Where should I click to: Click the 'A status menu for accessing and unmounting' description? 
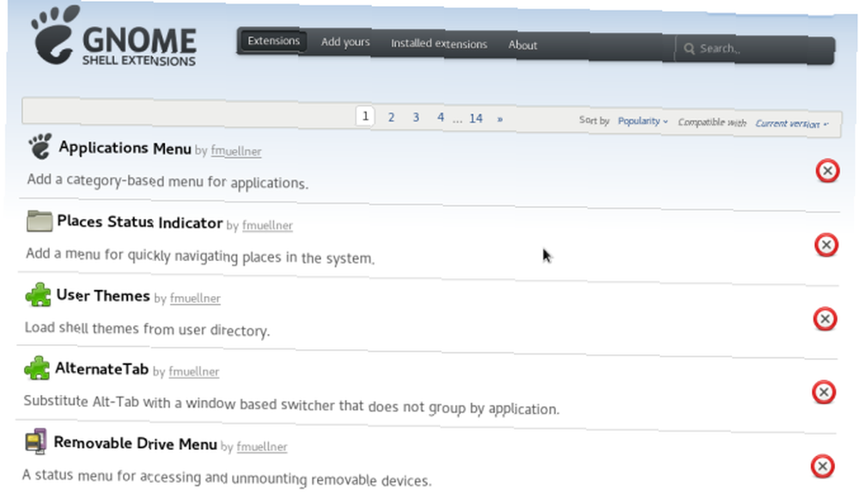point(227,477)
